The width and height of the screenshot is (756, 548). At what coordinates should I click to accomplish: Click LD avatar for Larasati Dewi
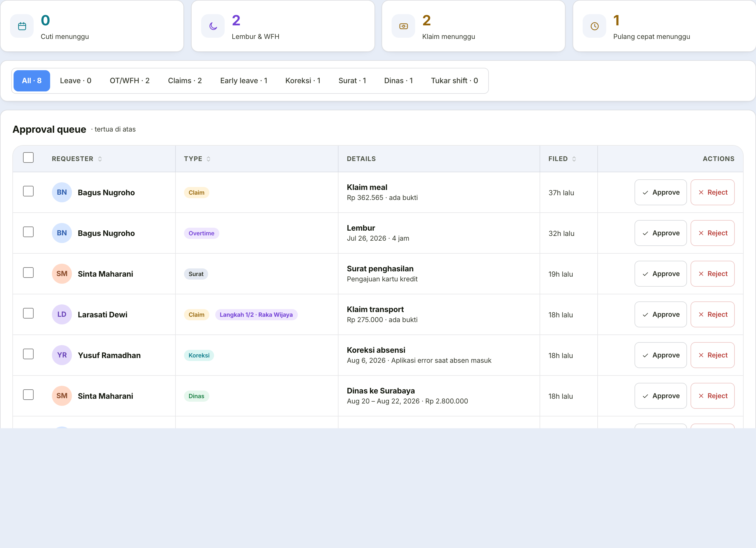pos(62,314)
